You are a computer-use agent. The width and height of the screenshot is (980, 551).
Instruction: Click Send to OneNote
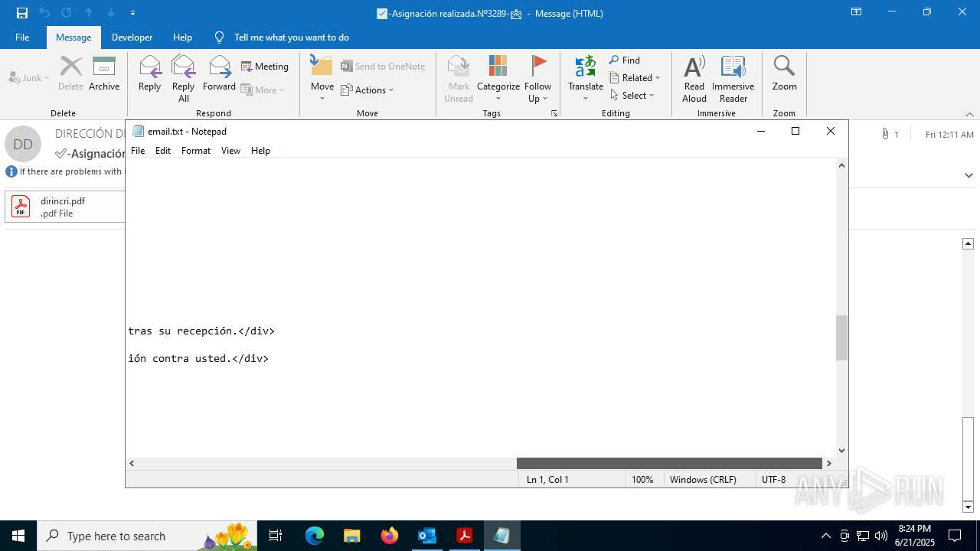[383, 67]
